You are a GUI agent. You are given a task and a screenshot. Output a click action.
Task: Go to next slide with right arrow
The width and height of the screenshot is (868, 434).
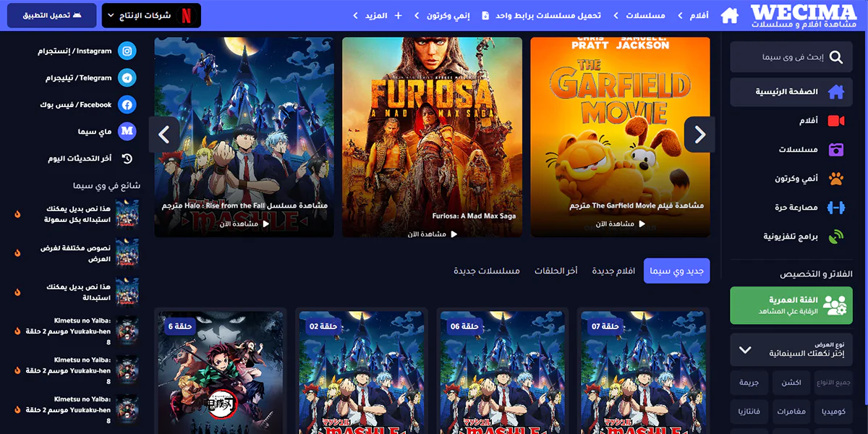(699, 135)
